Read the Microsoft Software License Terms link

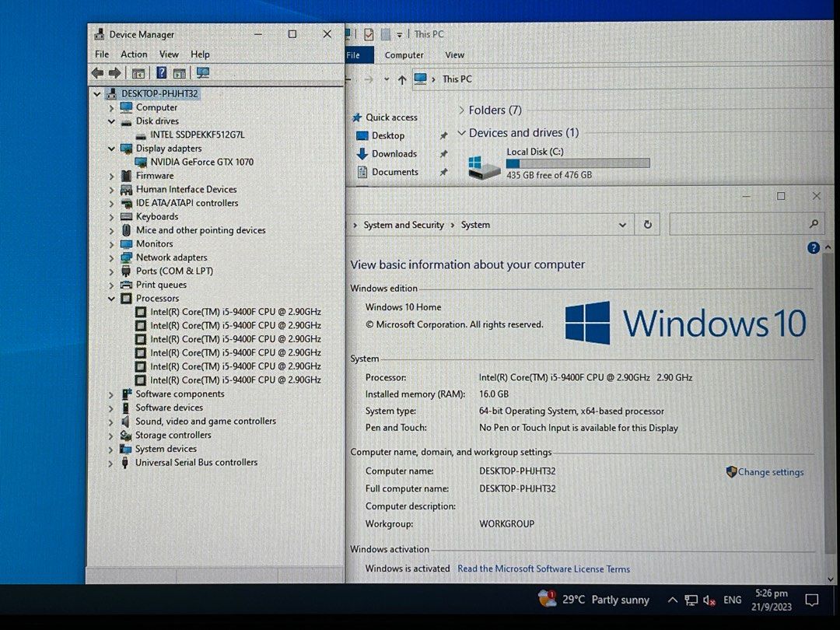pyautogui.click(x=543, y=569)
